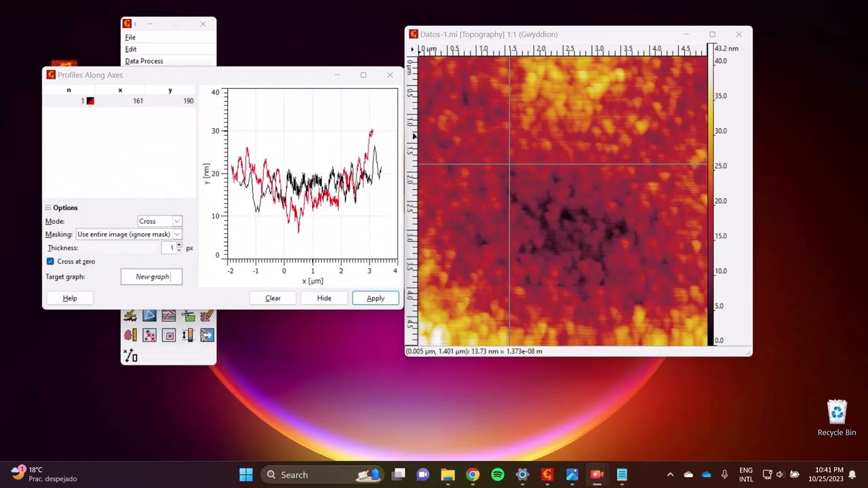
Task: Click the Help button
Action: pos(70,298)
